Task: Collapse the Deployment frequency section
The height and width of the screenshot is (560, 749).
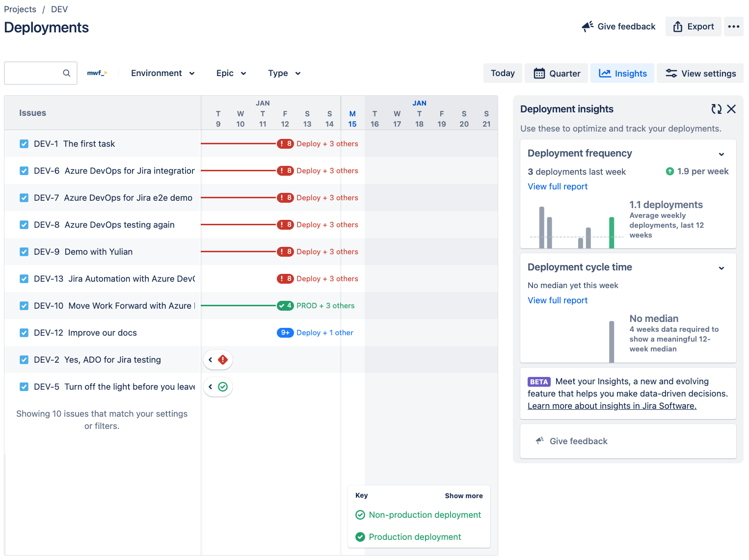Action: [x=721, y=154]
